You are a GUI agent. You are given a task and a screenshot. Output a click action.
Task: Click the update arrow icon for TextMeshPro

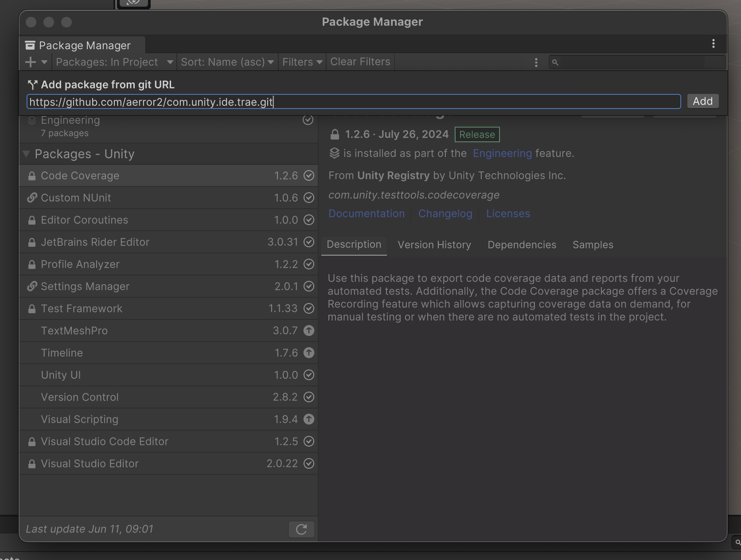(309, 331)
